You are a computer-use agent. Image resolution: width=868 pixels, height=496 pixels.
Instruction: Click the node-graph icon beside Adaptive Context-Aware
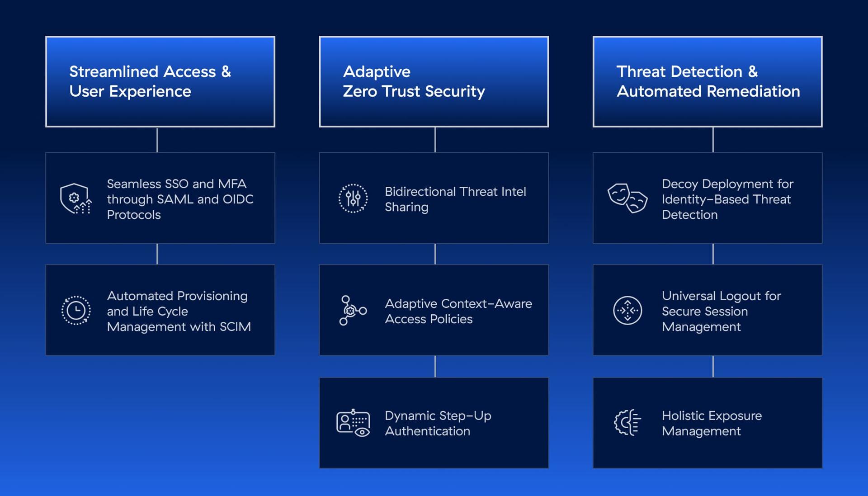[x=352, y=311]
